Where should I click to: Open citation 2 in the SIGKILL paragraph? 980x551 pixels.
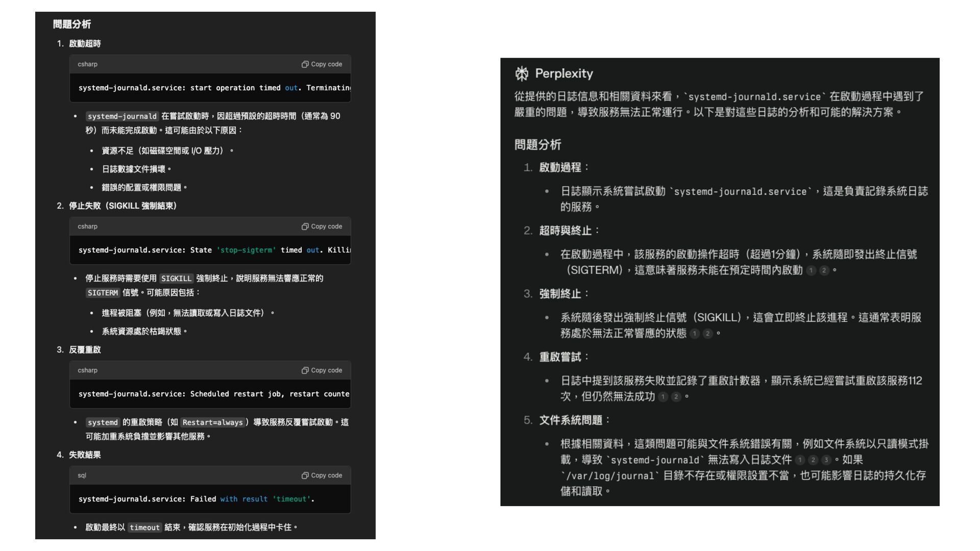pos(707,334)
